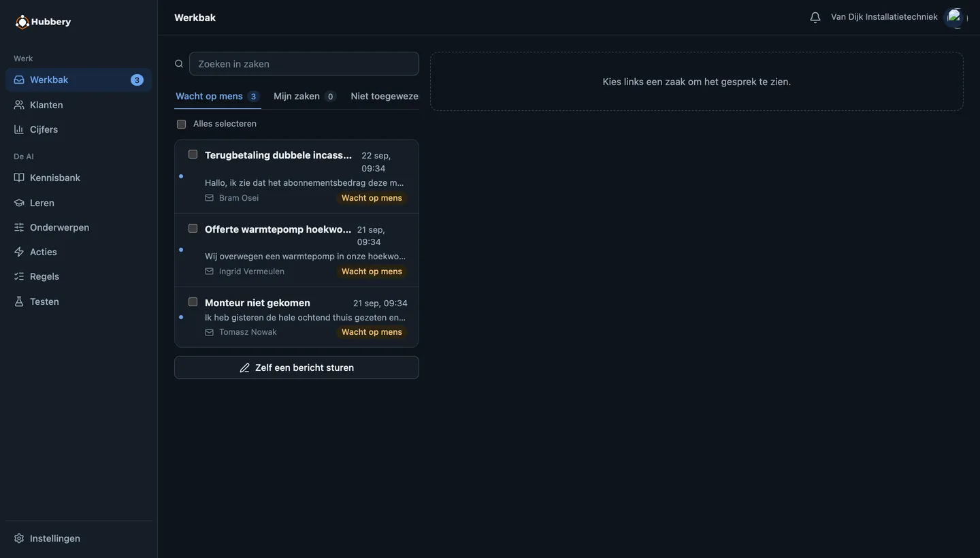The width and height of the screenshot is (980, 558).
Task: Open the notifications bell icon
Action: (815, 17)
